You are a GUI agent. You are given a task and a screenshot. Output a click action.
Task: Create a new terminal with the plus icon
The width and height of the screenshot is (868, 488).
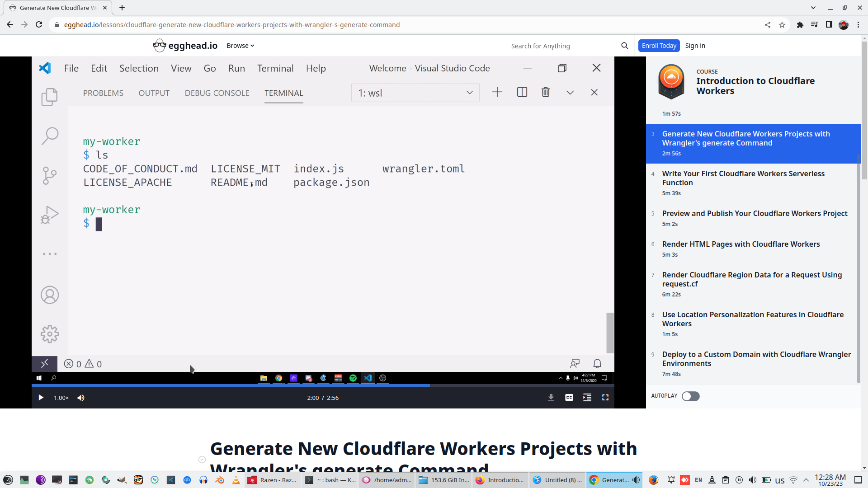(497, 92)
